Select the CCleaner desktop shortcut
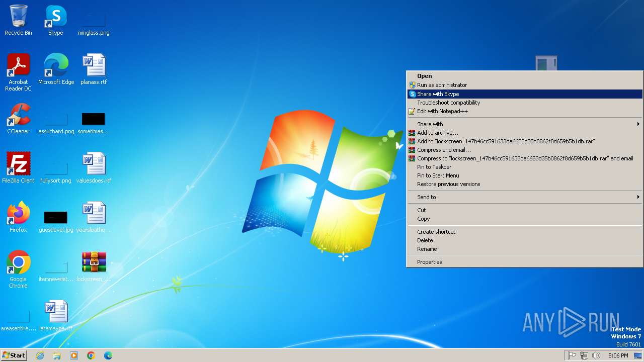The width and height of the screenshot is (644, 362). tap(18, 118)
